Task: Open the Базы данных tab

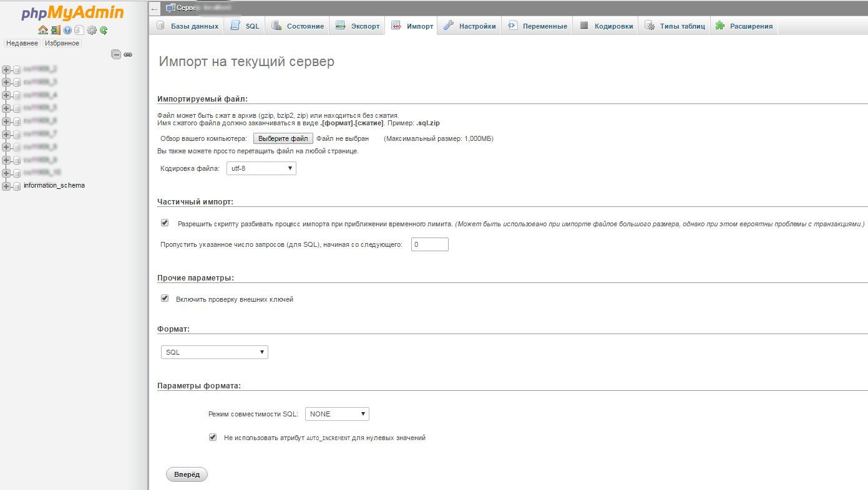Action: 187,26
